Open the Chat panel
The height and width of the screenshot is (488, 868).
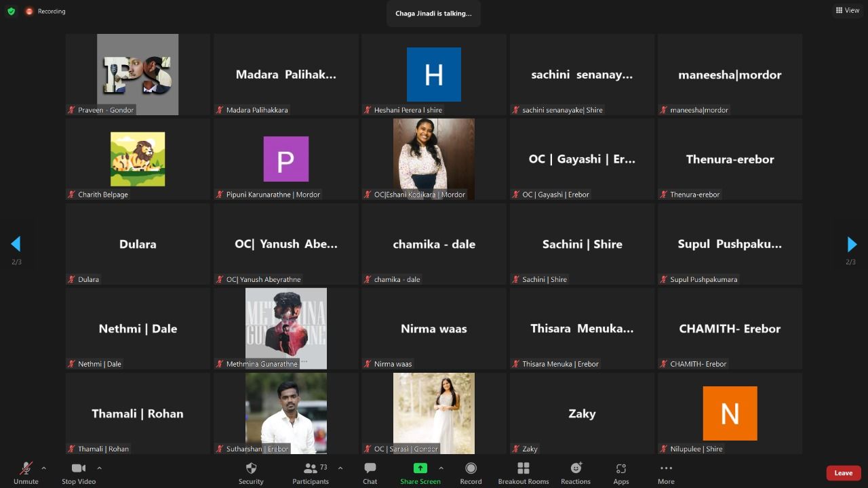pos(370,472)
